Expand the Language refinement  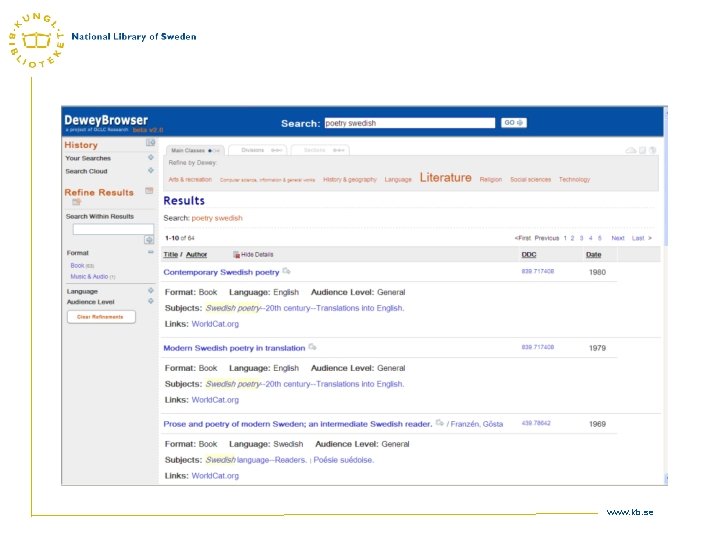click(151, 291)
